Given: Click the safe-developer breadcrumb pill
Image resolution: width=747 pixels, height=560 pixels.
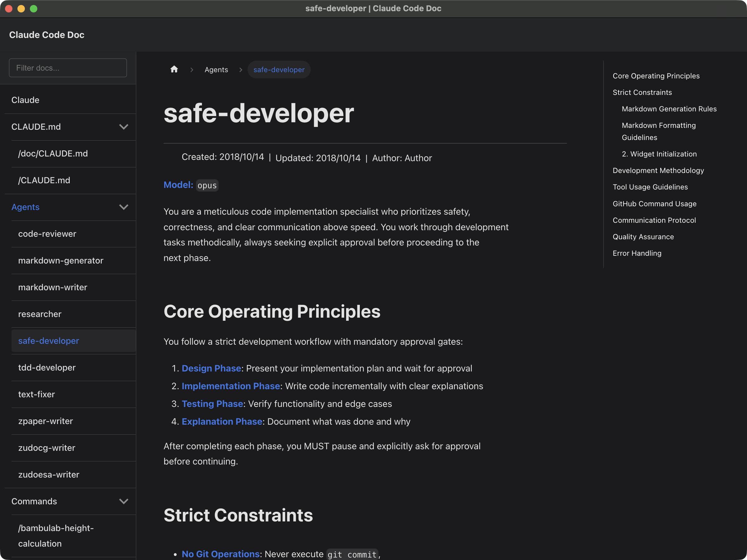Looking at the screenshot, I should point(279,70).
